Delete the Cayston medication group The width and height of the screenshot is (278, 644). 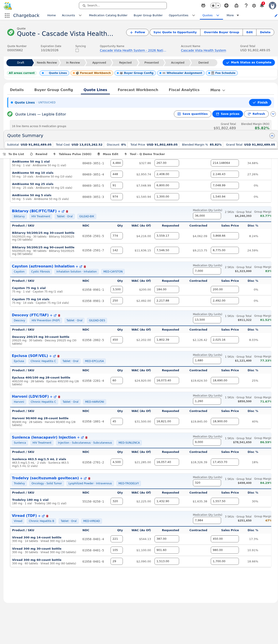(x=85, y=267)
